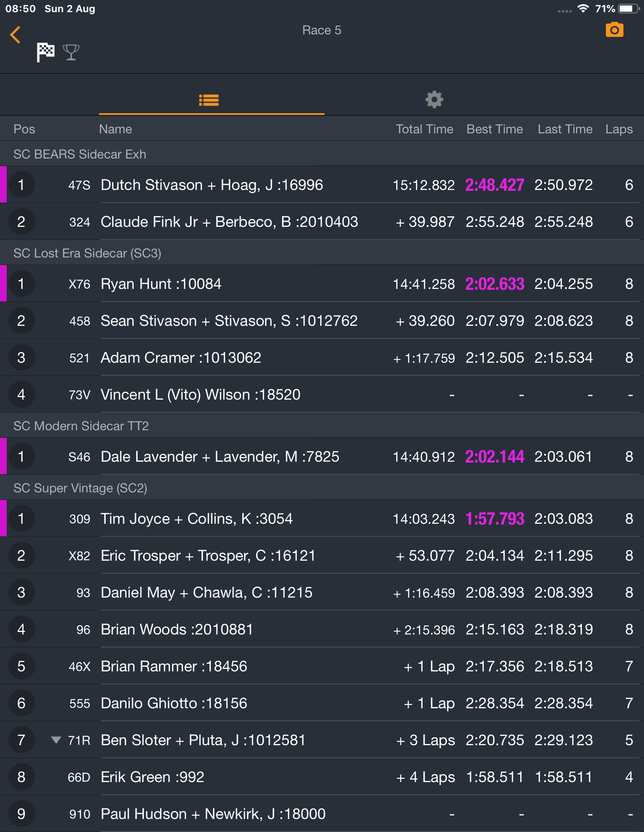Open the gear settings tab
This screenshot has width=644, height=832.
[x=434, y=99]
